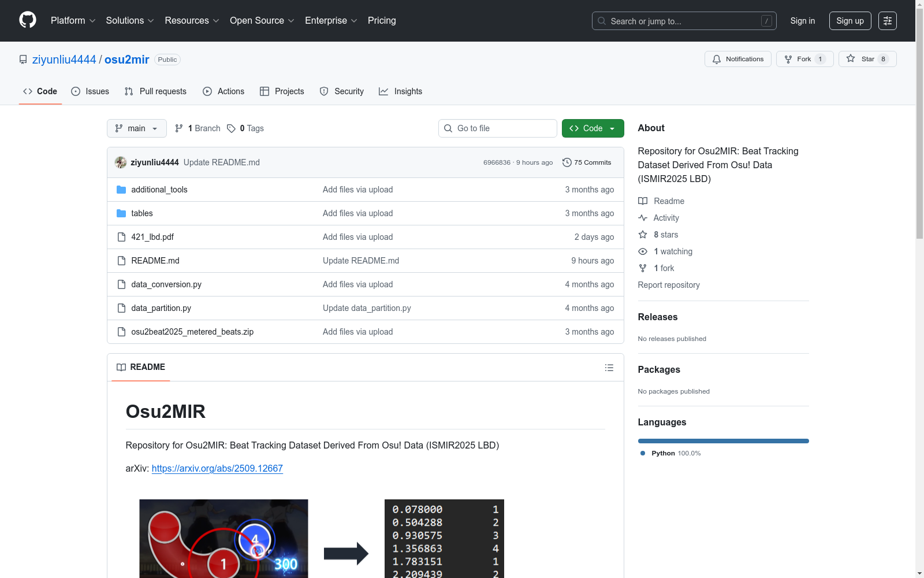Switch to the Issues tab
This screenshot has width=924, height=578.
click(90, 91)
